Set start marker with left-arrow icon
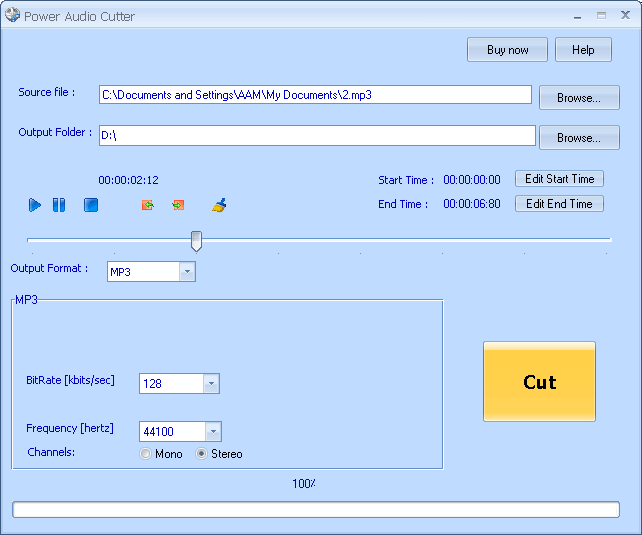The width and height of the screenshot is (642, 535). [x=148, y=205]
